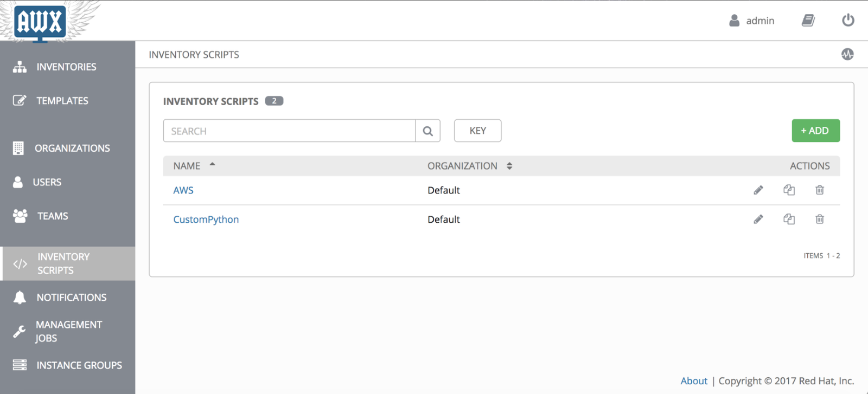The width and height of the screenshot is (868, 394).
Task: Click the search magnifier button
Action: coord(428,131)
